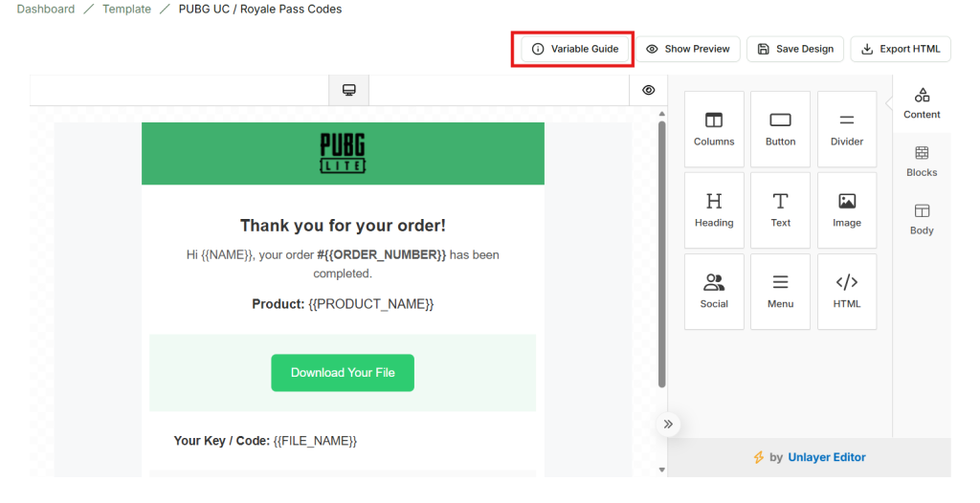980x503 pixels.
Task: Select the Social content block
Action: (714, 292)
